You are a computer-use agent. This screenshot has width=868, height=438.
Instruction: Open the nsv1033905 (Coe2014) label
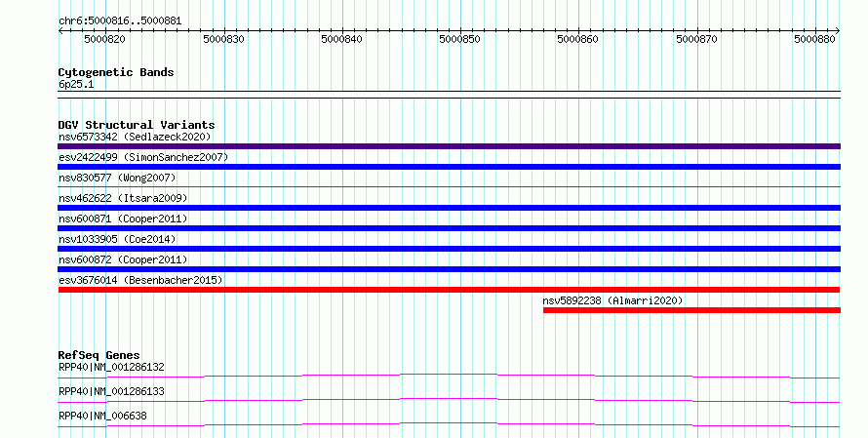117,239
